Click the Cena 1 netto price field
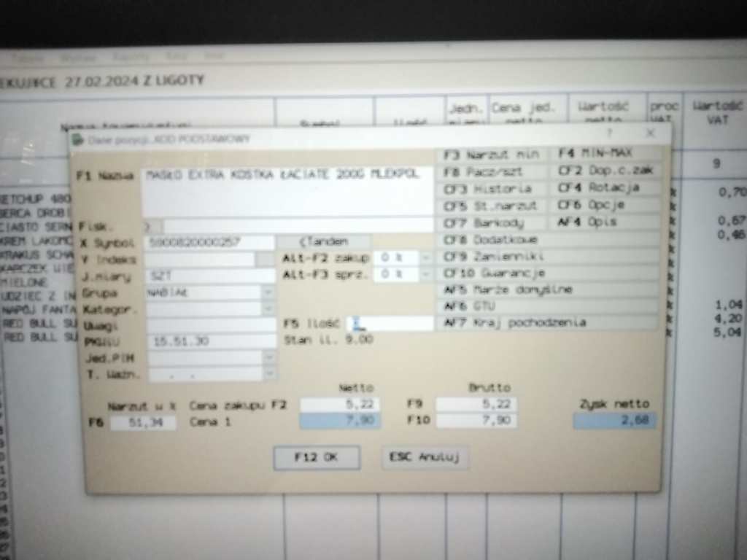This screenshot has height=560, width=747. click(x=340, y=421)
